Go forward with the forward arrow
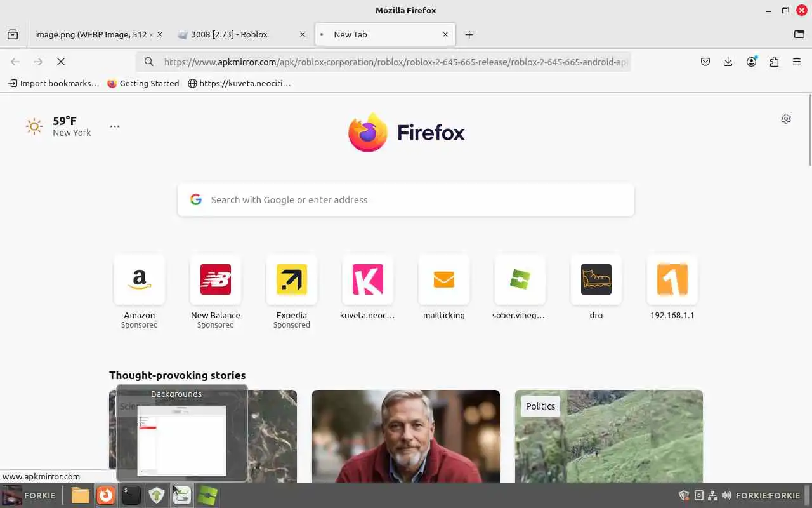The image size is (812, 508). pyautogui.click(x=38, y=62)
